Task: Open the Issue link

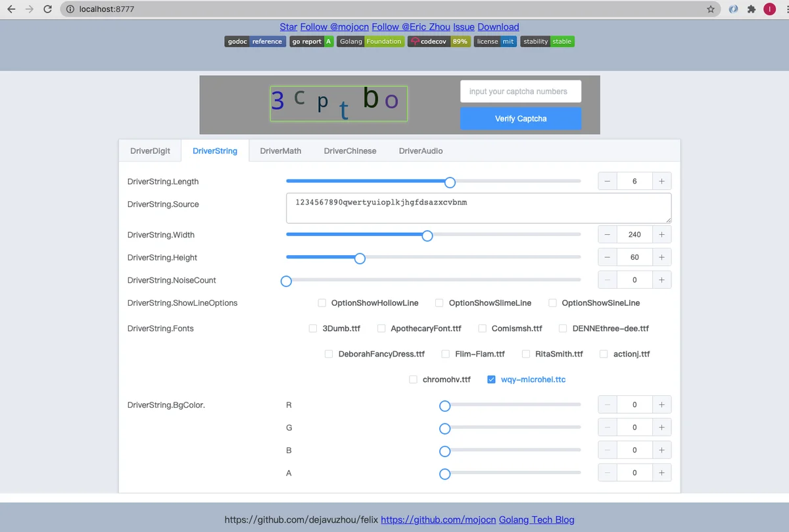Action: coord(464,27)
